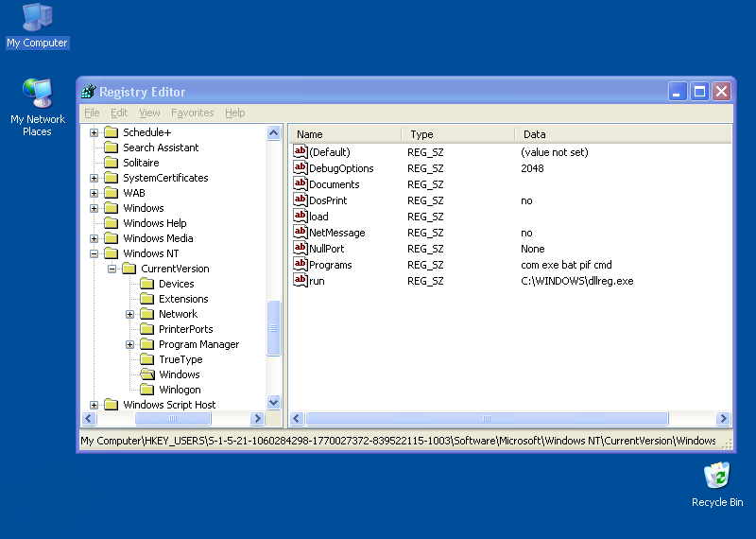
Task: Open the File menu
Action: (92, 113)
